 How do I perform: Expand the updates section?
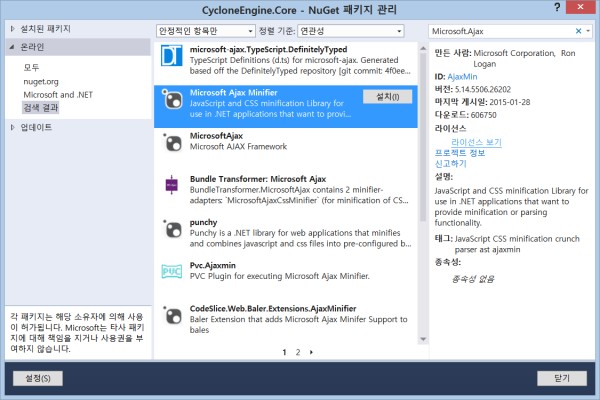tap(13, 127)
